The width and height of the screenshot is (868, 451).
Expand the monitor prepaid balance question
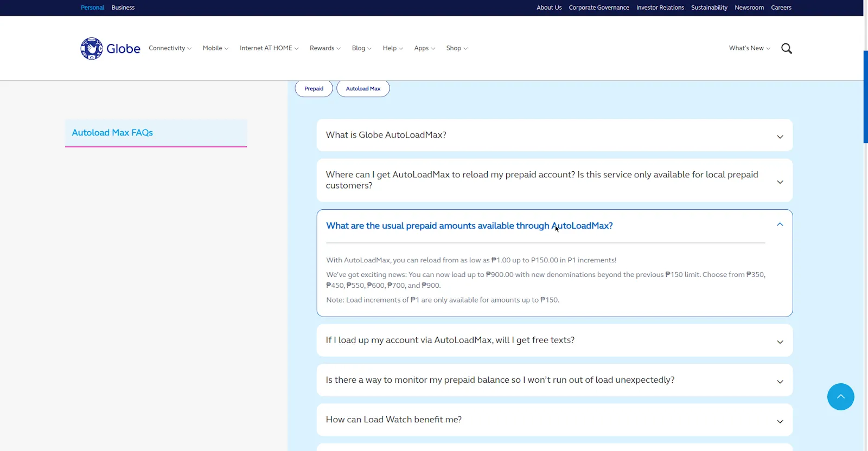554,380
